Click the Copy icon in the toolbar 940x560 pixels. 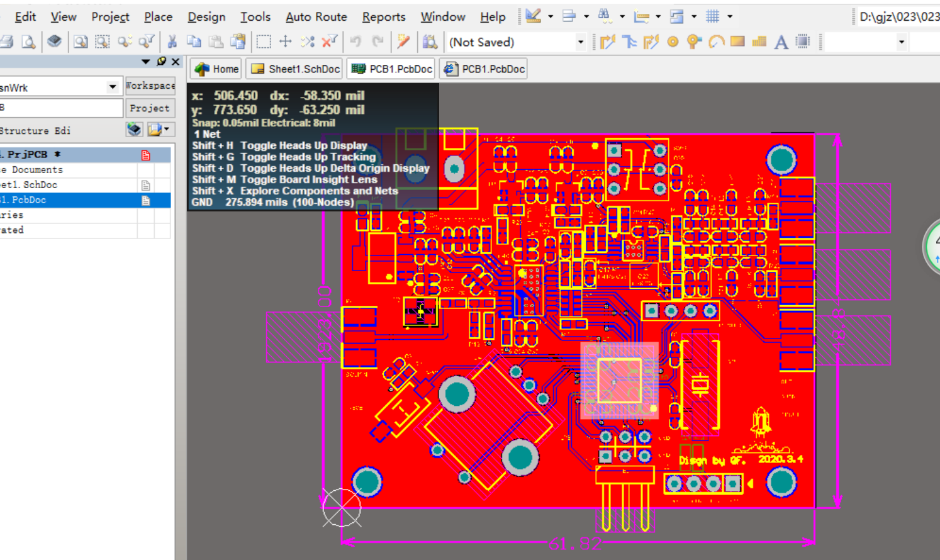(x=194, y=42)
